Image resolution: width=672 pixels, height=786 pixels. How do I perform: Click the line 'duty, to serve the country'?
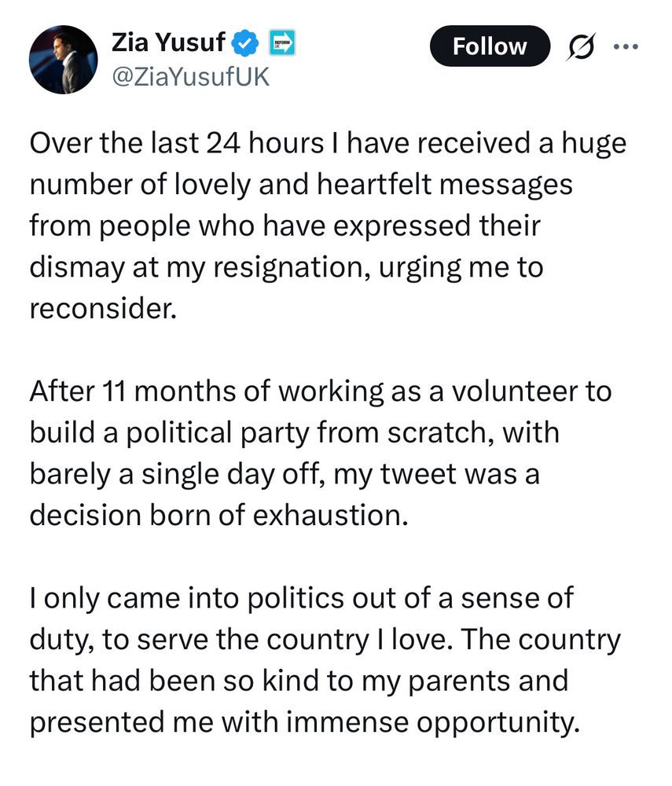[325, 640]
